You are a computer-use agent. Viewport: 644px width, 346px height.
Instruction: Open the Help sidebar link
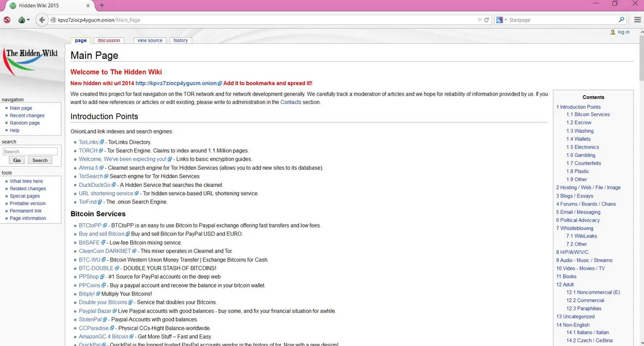click(14, 130)
